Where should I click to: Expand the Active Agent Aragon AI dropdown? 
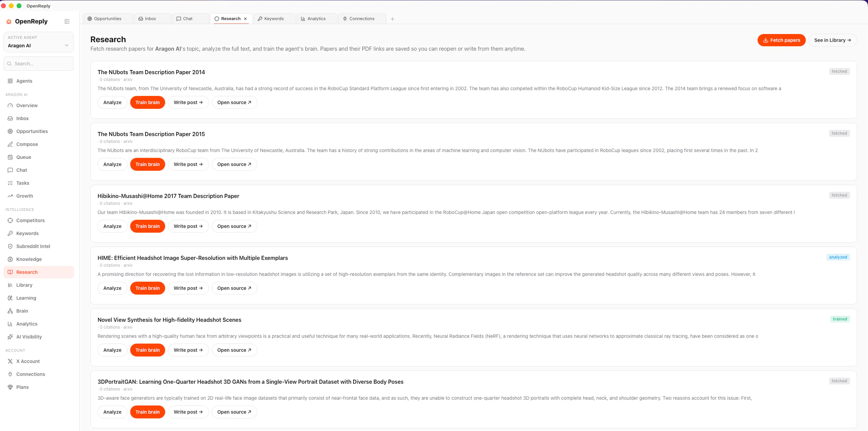[38, 42]
